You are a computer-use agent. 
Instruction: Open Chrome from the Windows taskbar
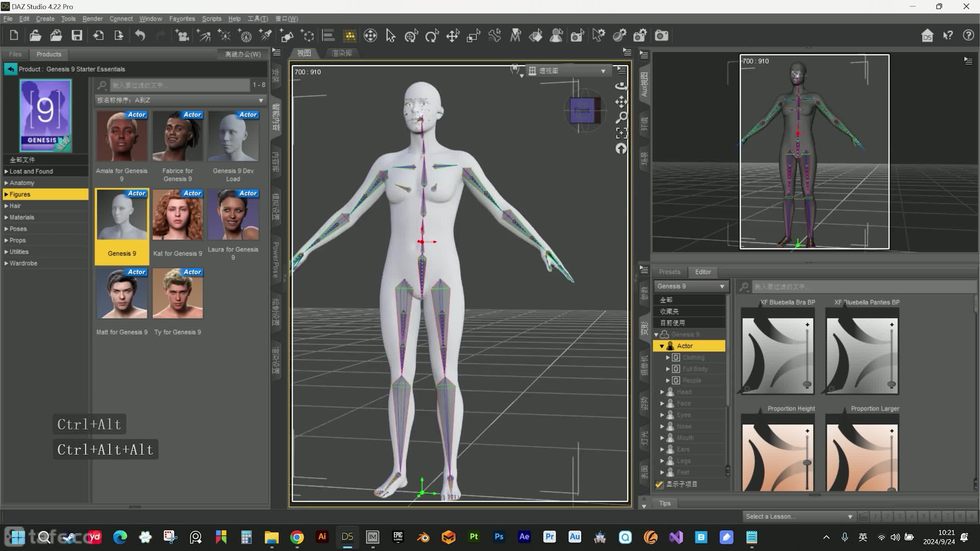(x=297, y=537)
